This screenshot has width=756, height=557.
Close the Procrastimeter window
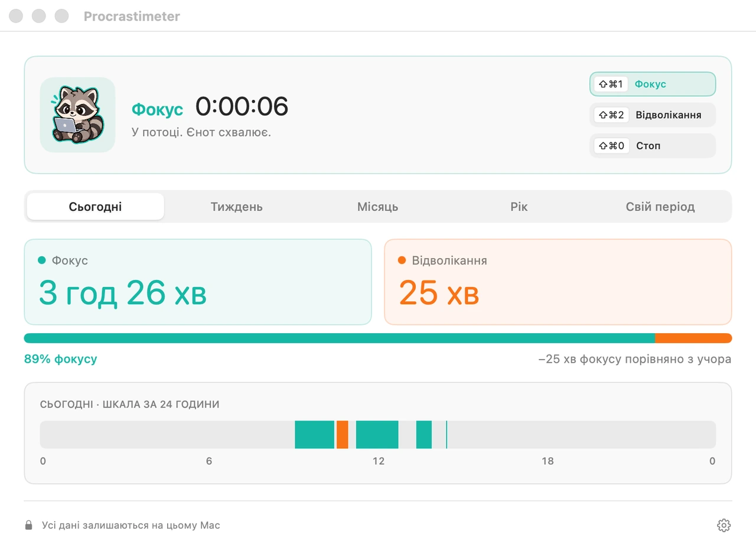(x=16, y=16)
